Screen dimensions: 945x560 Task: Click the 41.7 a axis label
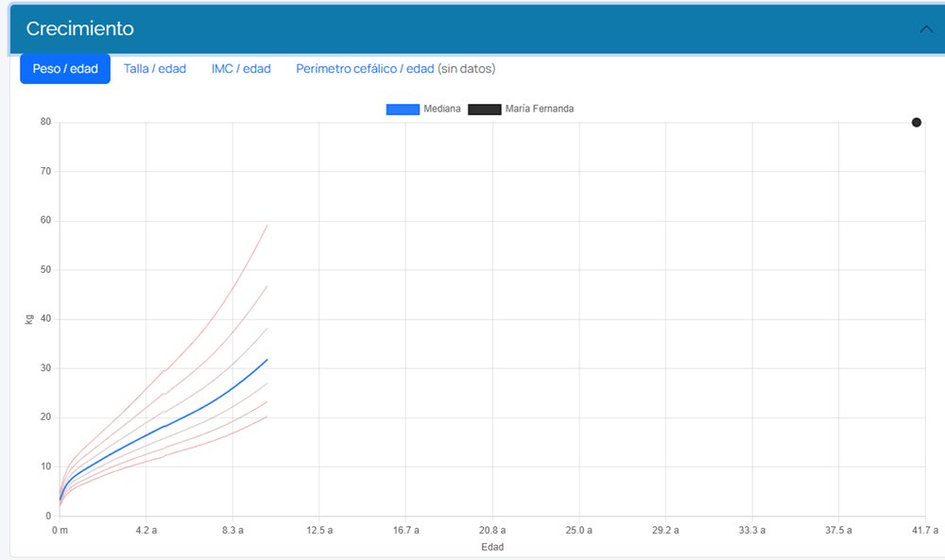point(925,531)
